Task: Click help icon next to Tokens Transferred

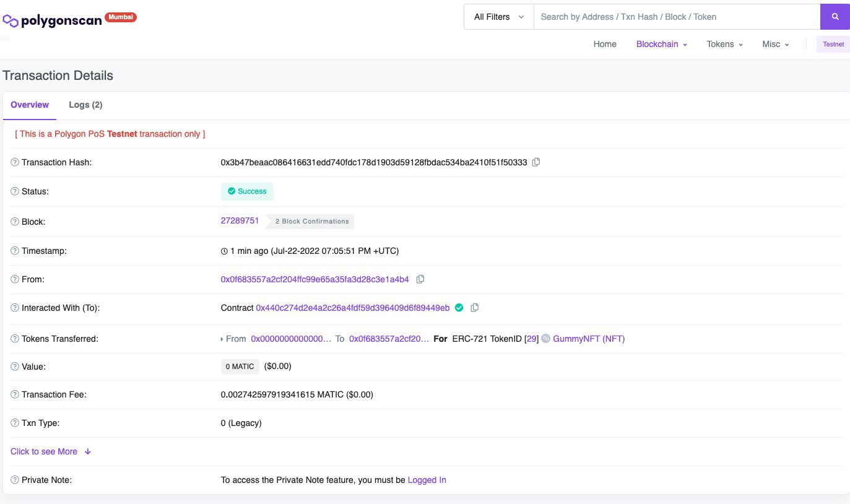Action: point(15,339)
